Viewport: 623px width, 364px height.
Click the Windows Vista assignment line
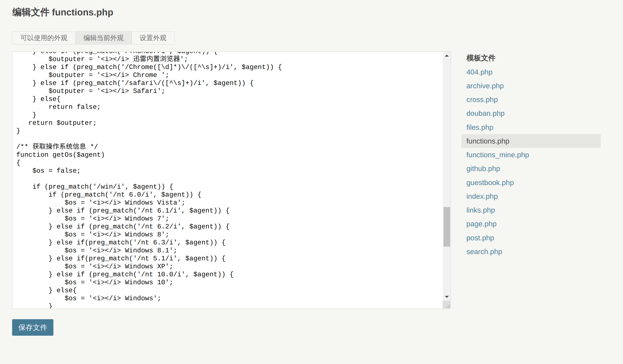(x=124, y=202)
